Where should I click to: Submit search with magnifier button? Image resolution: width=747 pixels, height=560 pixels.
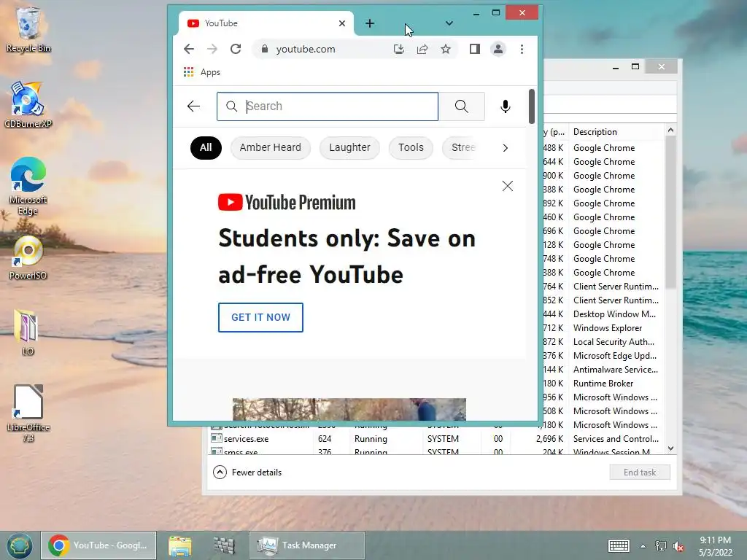click(x=462, y=106)
